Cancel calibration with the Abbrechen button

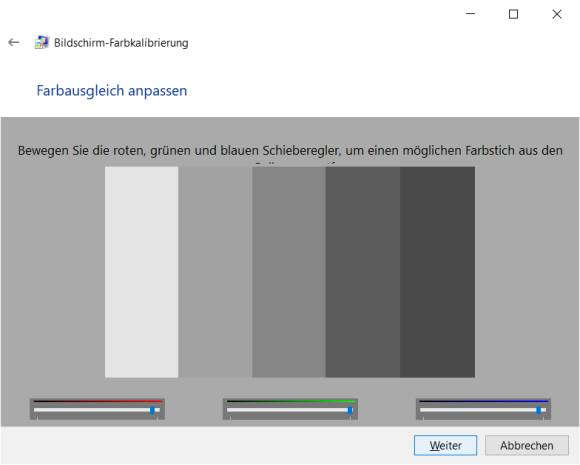click(527, 445)
